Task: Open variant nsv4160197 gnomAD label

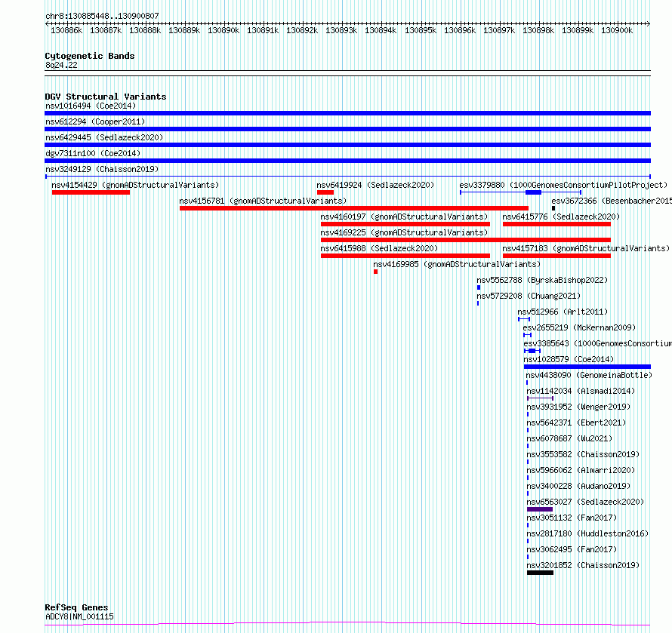Action: (404, 217)
